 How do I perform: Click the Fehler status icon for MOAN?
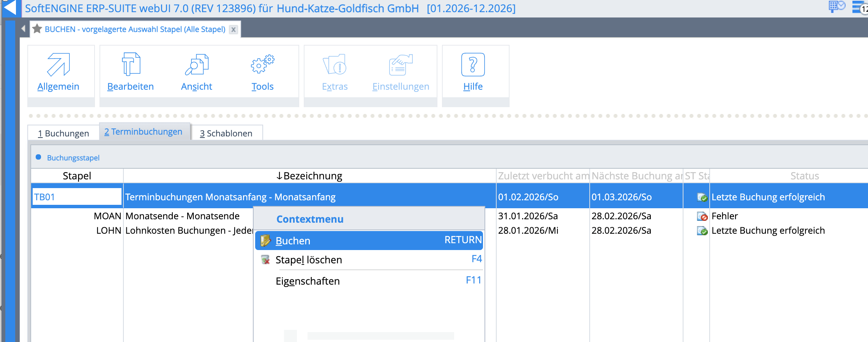coord(702,216)
